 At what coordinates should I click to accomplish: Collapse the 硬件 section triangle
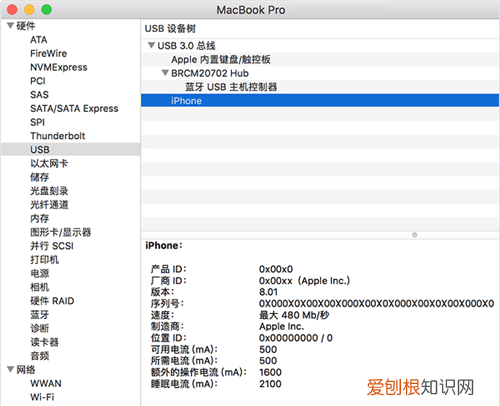coord(10,25)
